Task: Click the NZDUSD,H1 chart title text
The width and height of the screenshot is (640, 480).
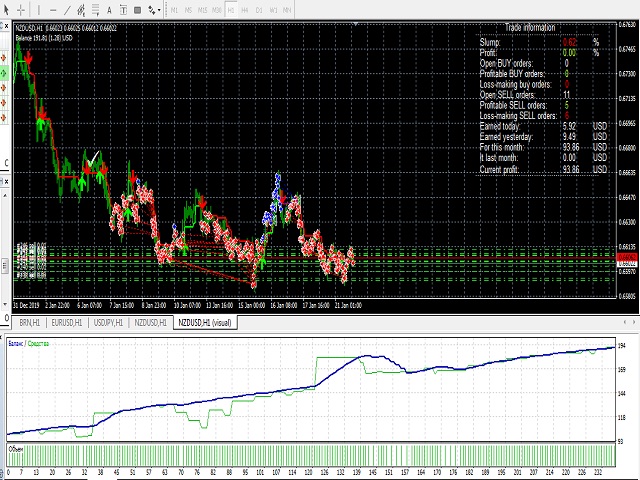Action: pyautogui.click(x=66, y=28)
